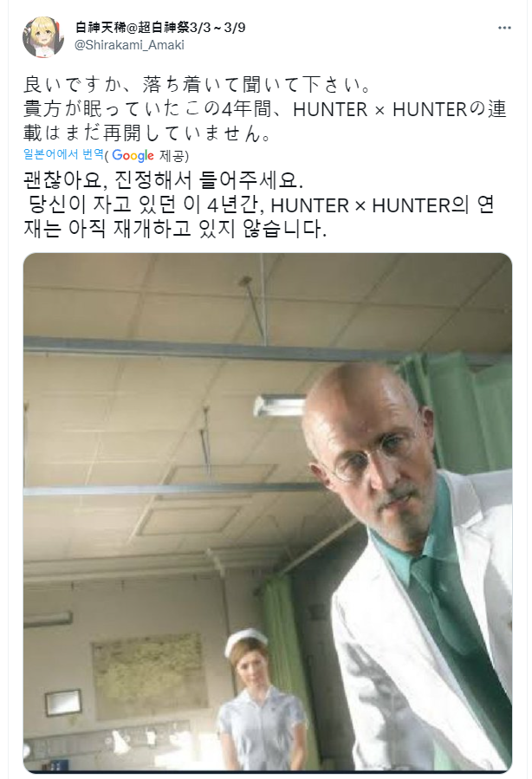This screenshot has height=779, width=532.
Task: Click the Google logo in translation credit
Action: point(133,155)
